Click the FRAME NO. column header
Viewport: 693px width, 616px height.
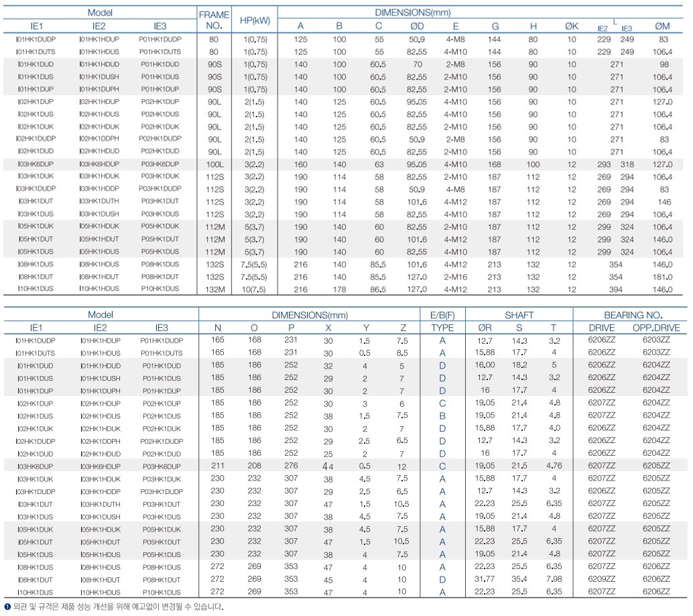214,20
